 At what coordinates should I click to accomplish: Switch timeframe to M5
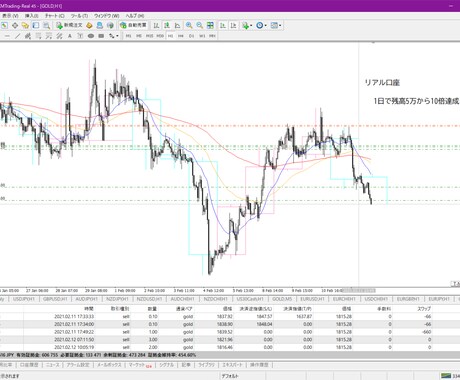(139, 36)
